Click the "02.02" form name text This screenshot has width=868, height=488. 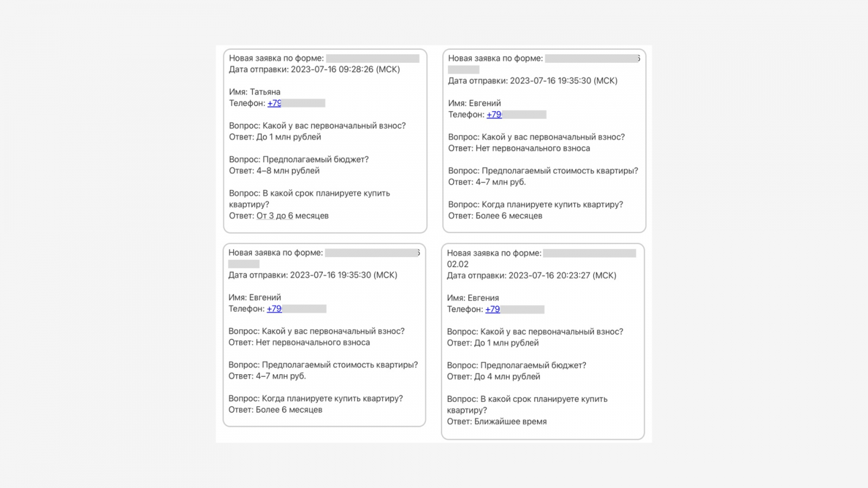[457, 264]
